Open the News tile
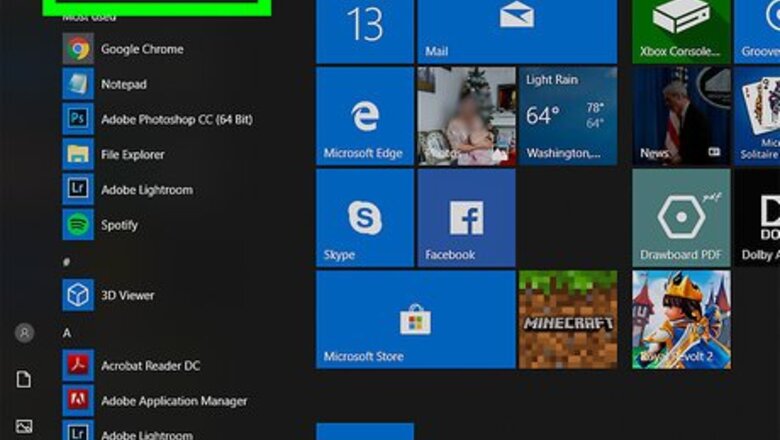 (x=682, y=116)
